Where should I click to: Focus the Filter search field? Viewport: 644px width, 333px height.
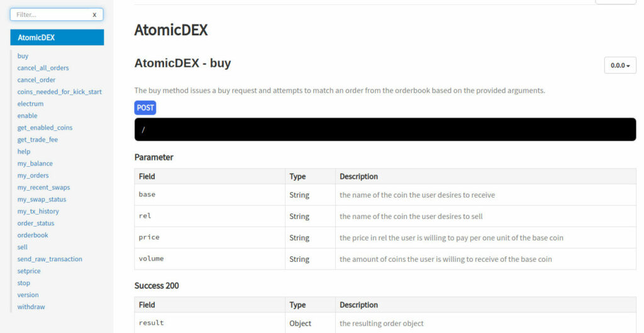(57, 14)
